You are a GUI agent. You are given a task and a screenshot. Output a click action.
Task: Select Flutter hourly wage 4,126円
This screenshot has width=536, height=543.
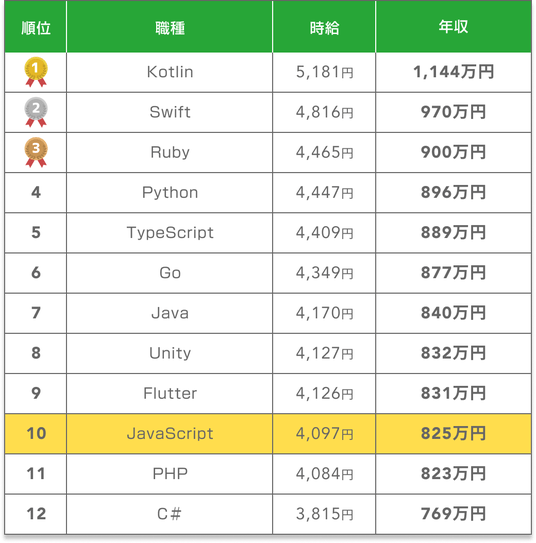[x=324, y=393]
